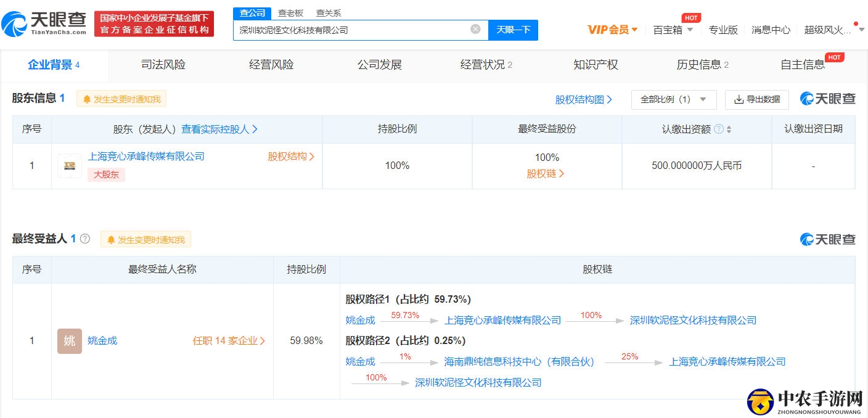Viewport: 868px width, 418px height.
Task: Open the 股权链 link under 100%
Action: coord(546,174)
